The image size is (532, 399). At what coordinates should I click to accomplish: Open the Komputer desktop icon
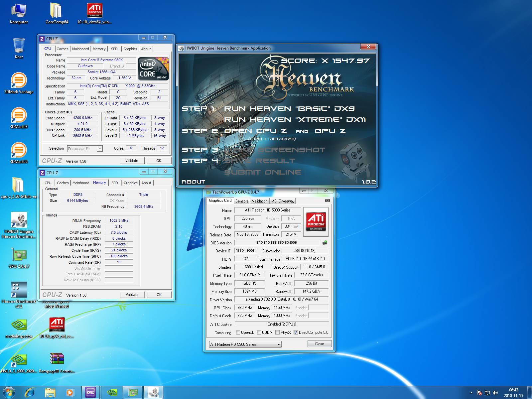tap(19, 14)
